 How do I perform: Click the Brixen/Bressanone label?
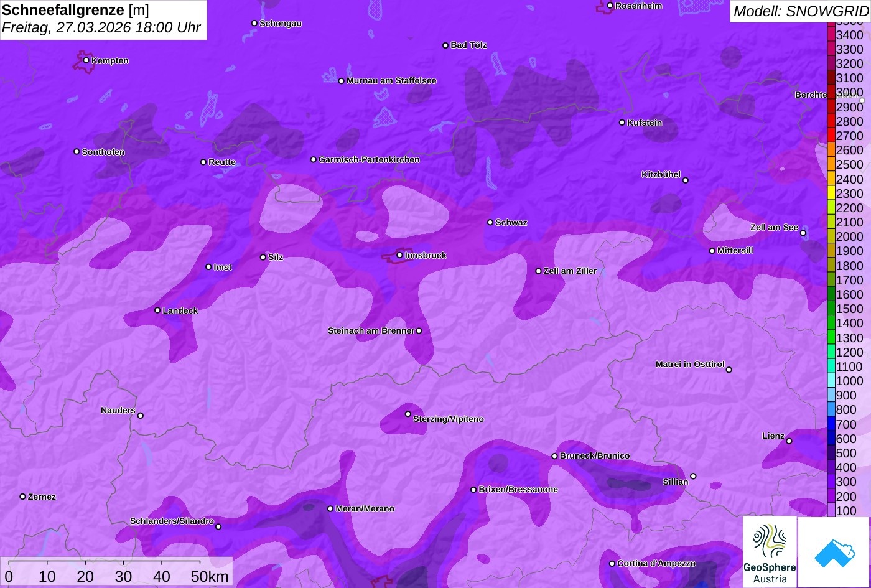point(518,489)
